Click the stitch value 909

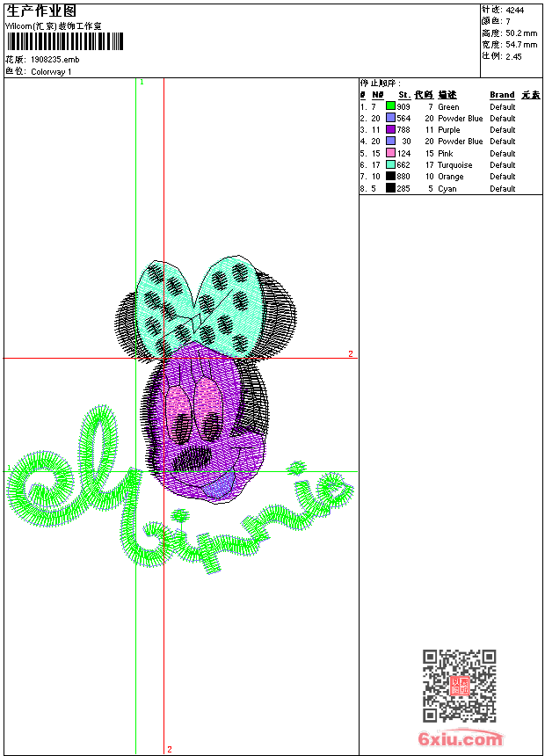click(x=403, y=107)
